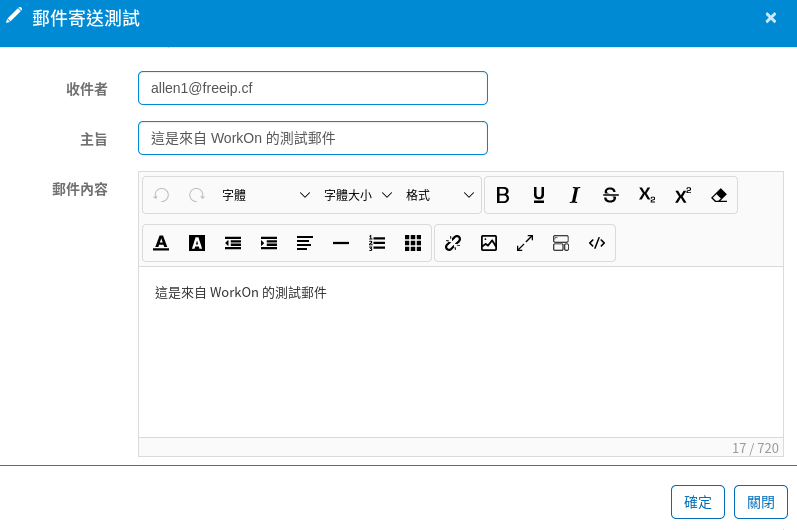Open the text highlight color picker

tap(197, 243)
